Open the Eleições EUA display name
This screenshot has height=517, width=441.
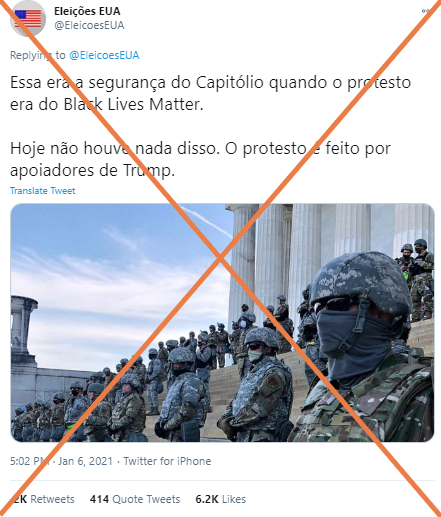pyautogui.click(x=87, y=11)
